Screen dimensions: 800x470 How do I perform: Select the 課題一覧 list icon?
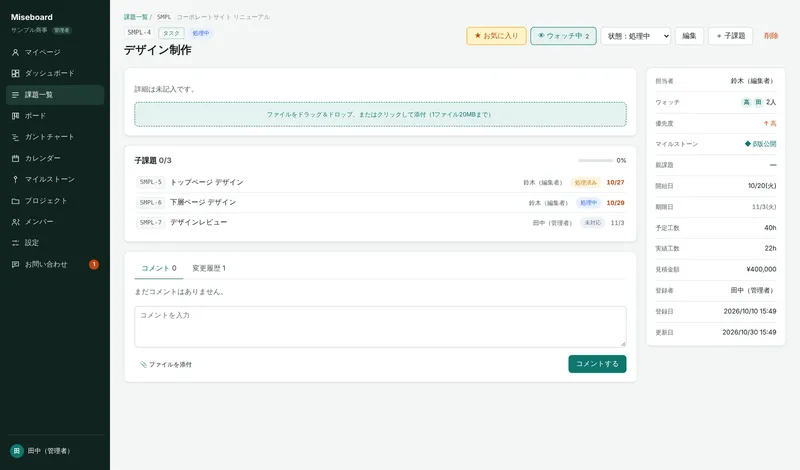(15, 95)
